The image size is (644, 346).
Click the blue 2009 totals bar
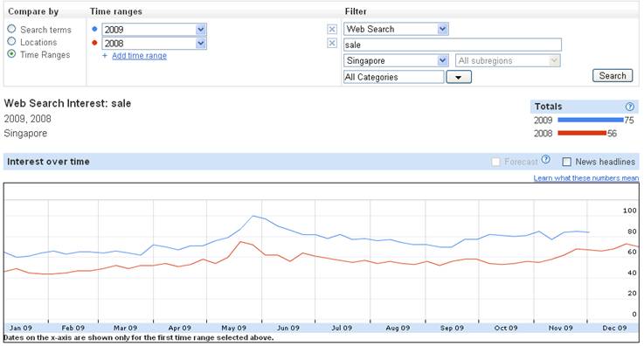[591, 120]
